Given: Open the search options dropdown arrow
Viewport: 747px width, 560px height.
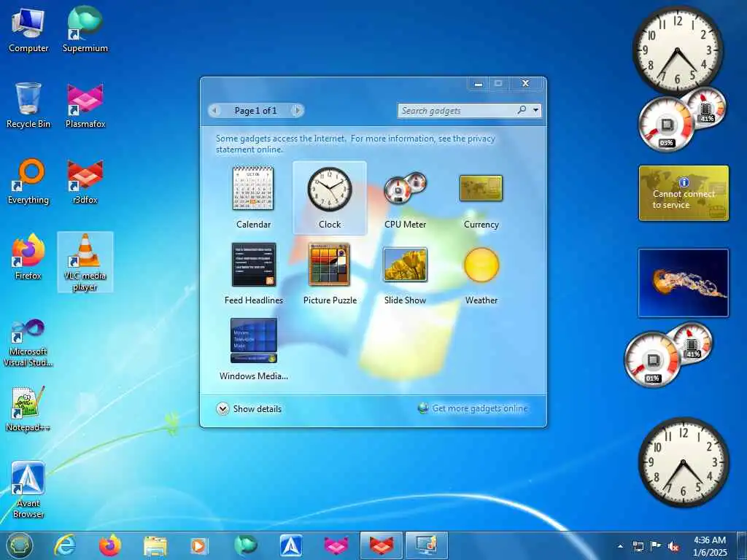Looking at the screenshot, I should [536, 111].
